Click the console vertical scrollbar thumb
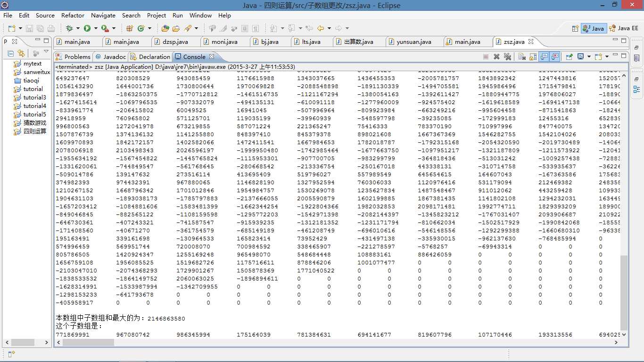Viewport: 644px width, 362px height. [624, 292]
